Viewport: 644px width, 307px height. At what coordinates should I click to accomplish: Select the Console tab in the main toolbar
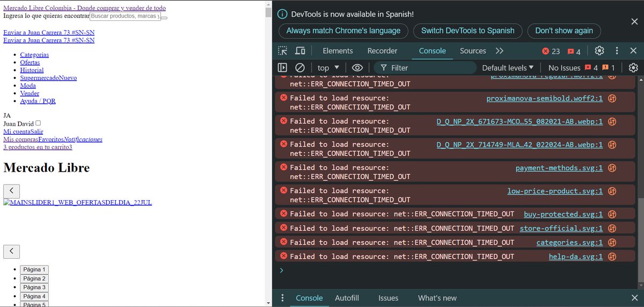coord(433,51)
